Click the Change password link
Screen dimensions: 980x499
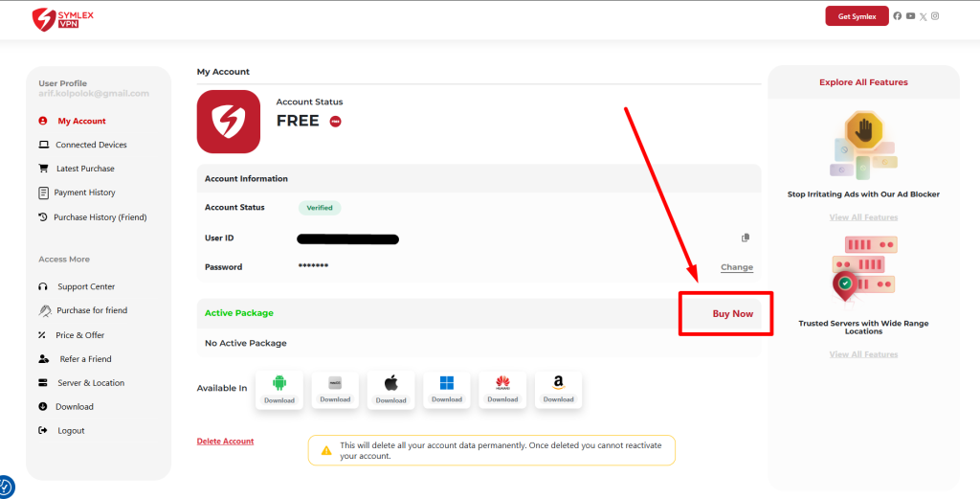pyautogui.click(x=736, y=267)
